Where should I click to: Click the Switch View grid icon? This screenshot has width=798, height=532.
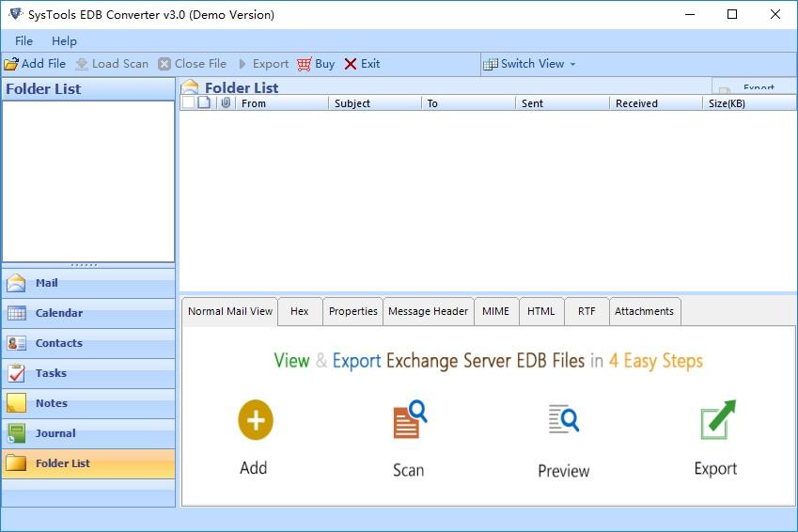(x=490, y=64)
